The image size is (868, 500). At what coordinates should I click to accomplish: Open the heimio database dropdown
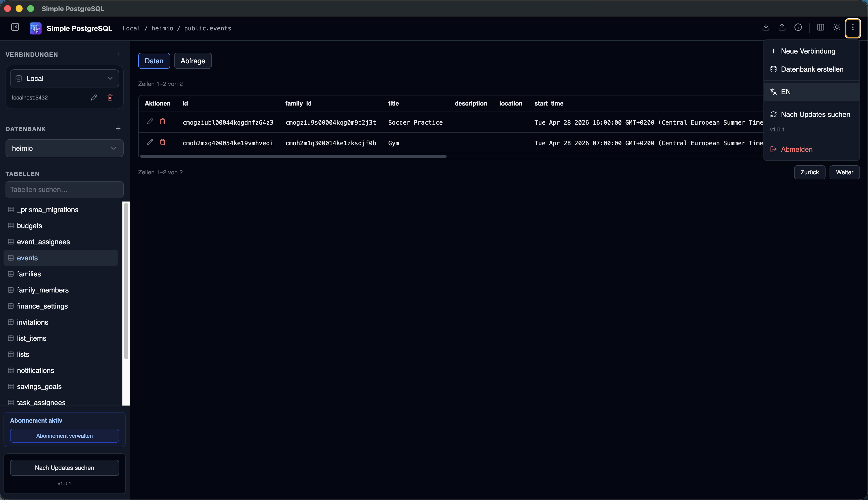tap(65, 148)
